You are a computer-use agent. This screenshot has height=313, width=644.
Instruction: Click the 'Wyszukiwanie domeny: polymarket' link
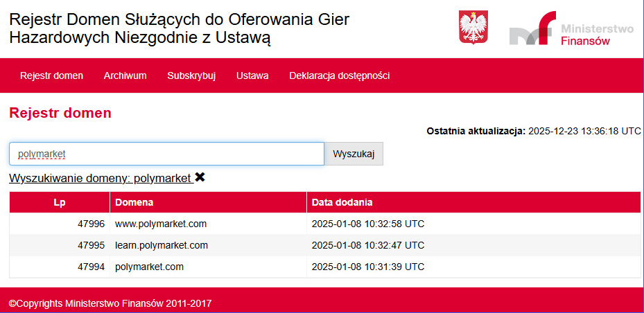pyautogui.click(x=101, y=179)
